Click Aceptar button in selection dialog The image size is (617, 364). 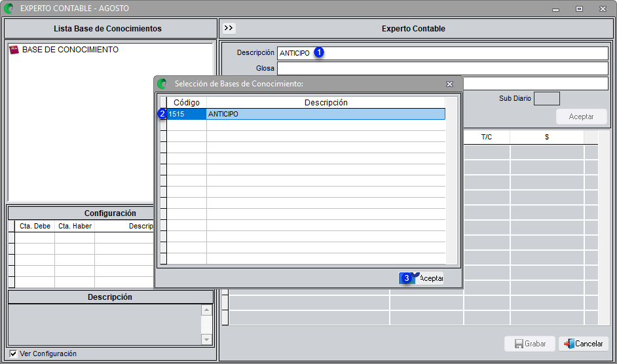[x=421, y=278]
